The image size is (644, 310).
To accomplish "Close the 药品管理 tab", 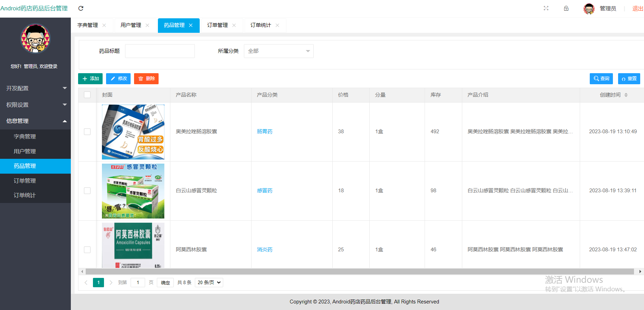I will click(x=191, y=25).
